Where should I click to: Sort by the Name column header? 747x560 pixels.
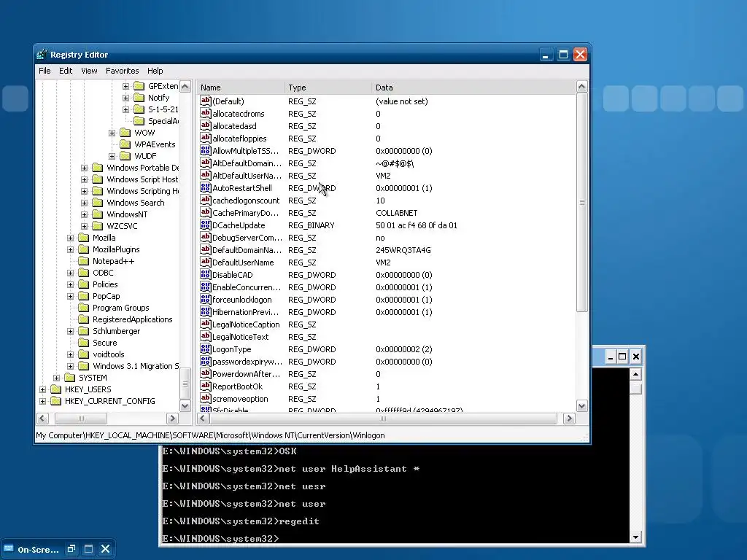[x=241, y=87]
